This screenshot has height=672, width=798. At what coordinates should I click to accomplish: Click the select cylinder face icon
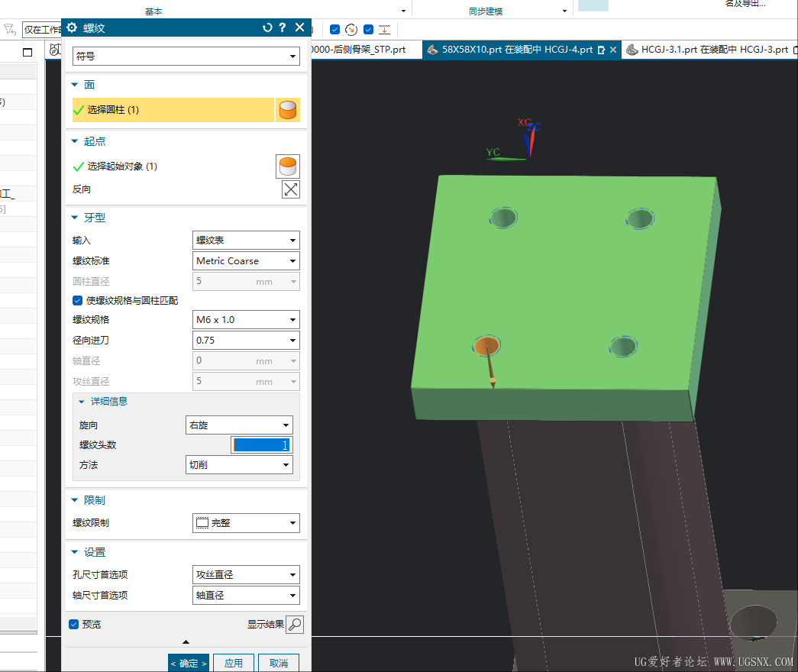pyautogui.click(x=288, y=110)
